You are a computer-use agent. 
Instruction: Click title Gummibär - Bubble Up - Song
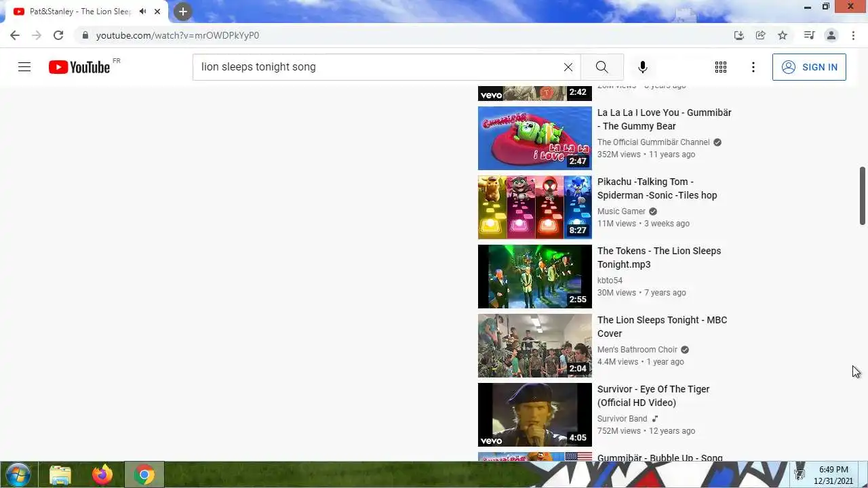point(660,457)
